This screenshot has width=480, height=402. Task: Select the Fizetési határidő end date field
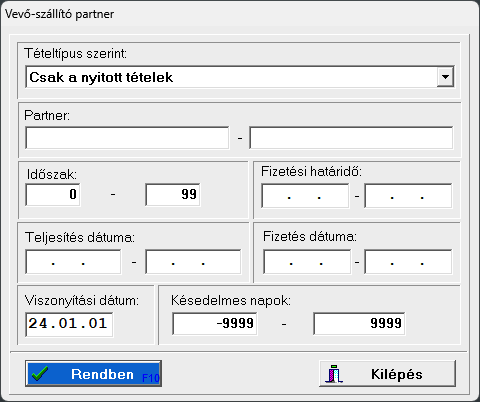coord(408,196)
